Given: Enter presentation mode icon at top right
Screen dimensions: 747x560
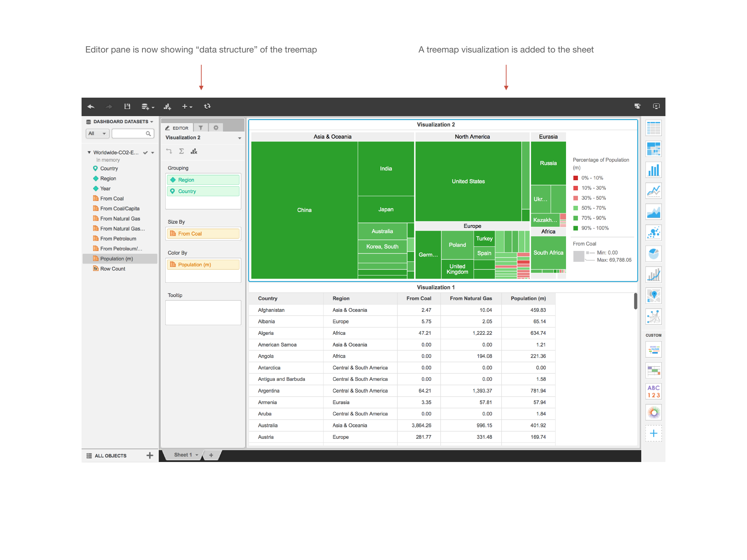Looking at the screenshot, I should [656, 106].
